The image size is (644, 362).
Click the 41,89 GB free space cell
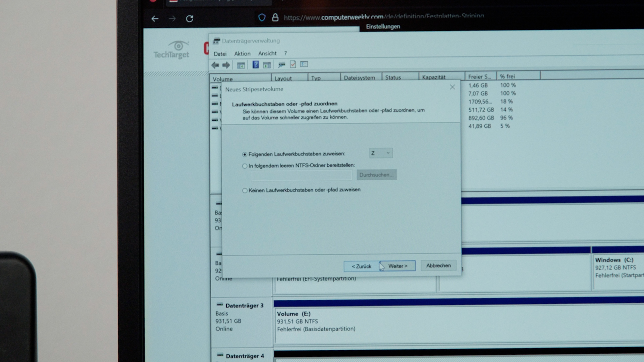(480, 126)
